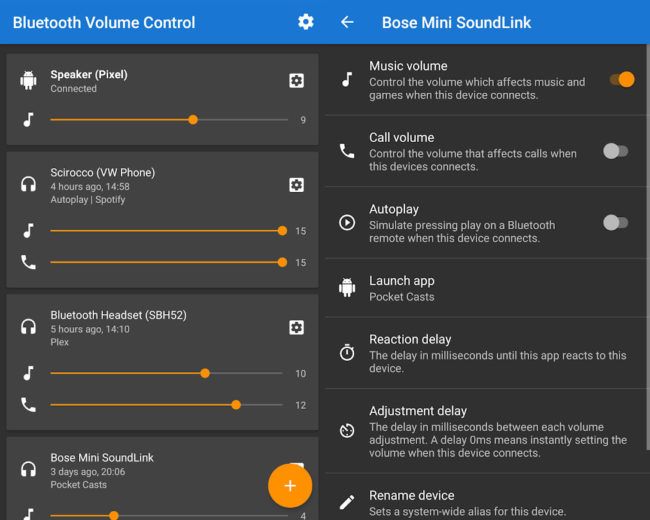Screen dimensions: 650x520
Task: Click phone icon beside Call volume
Action: (347, 151)
